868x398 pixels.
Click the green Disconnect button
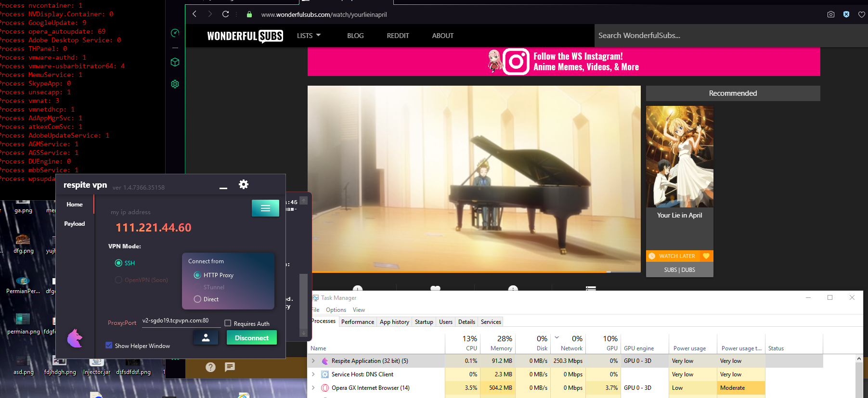[x=252, y=338]
